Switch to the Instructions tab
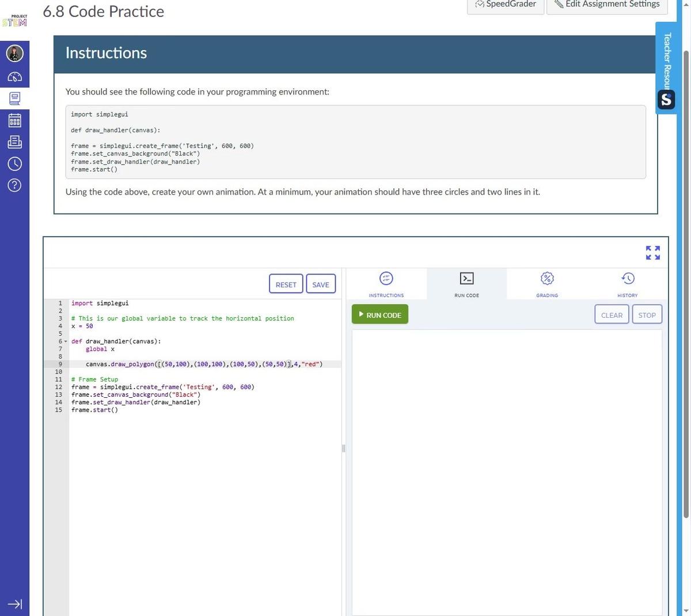 [x=386, y=284]
